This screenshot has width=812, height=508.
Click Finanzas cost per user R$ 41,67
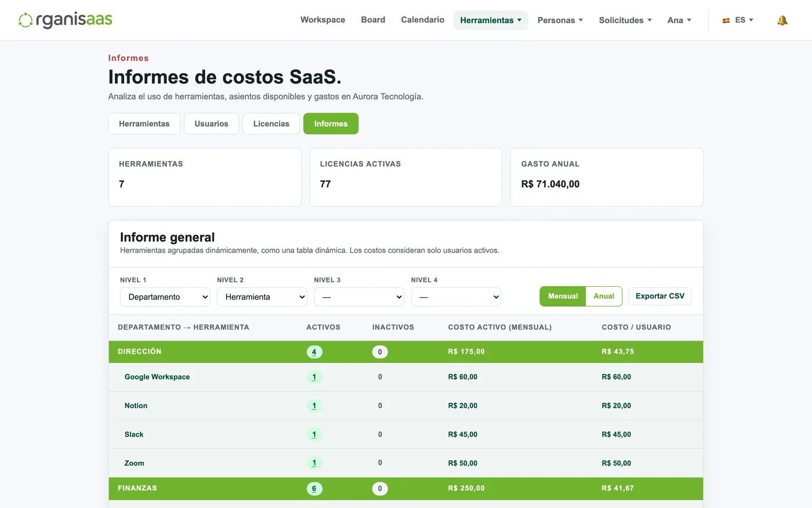tap(618, 488)
